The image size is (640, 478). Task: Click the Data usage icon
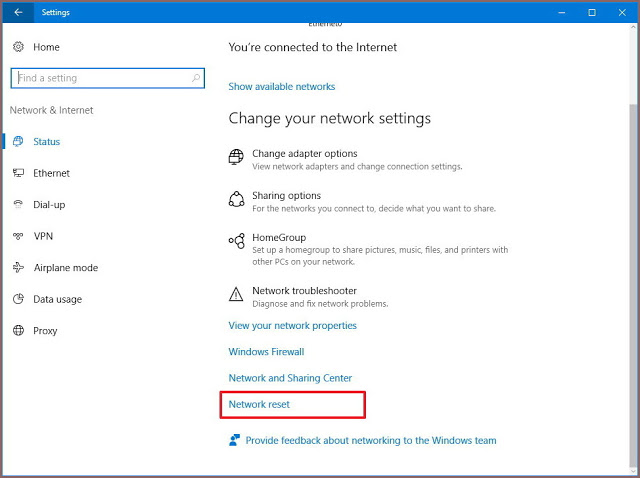tap(18, 299)
